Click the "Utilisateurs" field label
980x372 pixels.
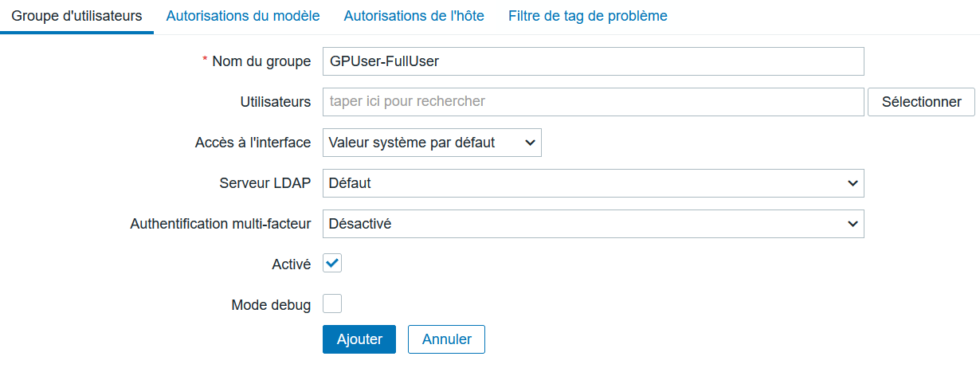tap(276, 102)
